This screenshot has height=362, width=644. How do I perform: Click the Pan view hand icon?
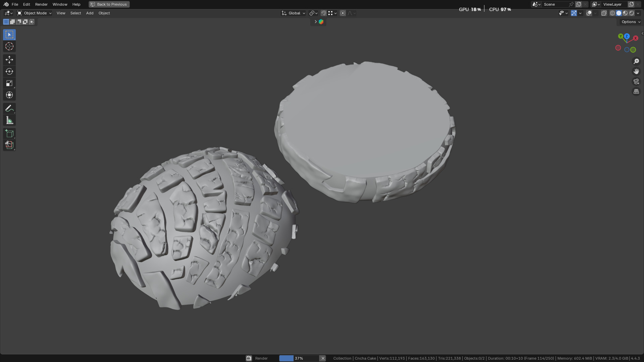[x=636, y=71]
